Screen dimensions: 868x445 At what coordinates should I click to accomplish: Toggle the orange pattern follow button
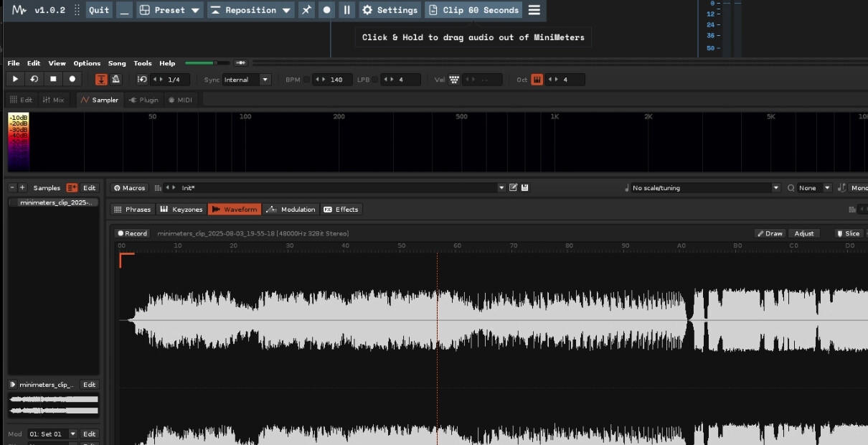tap(101, 79)
